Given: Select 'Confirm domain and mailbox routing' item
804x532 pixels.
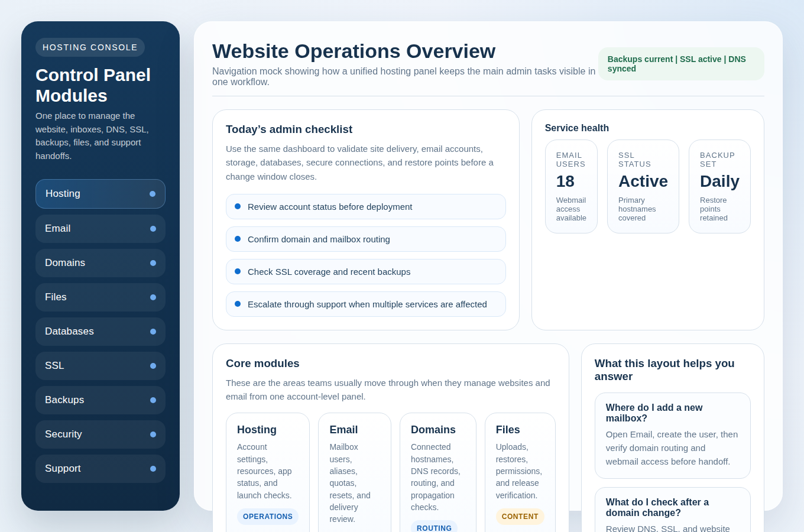Looking at the screenshot, I should (x=366, y=239).
